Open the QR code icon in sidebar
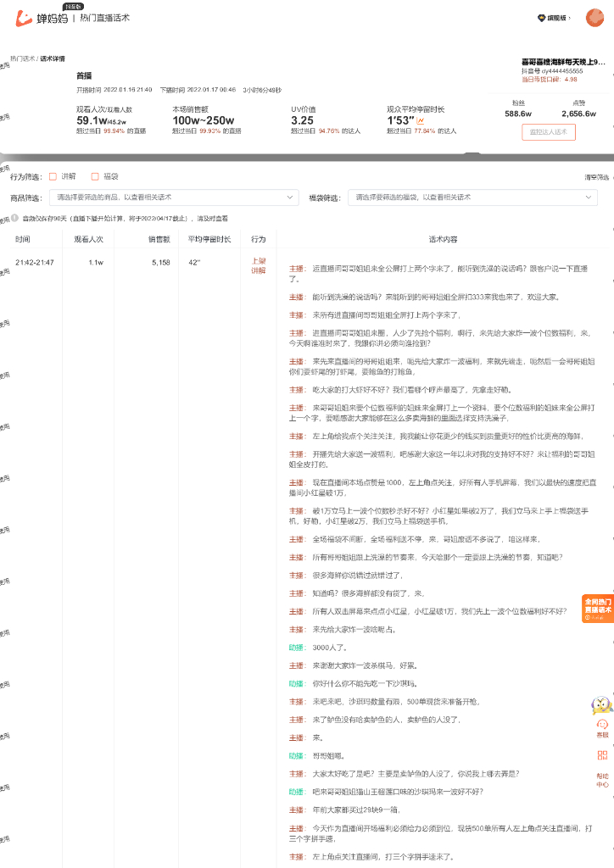 (x=602, y=755)
